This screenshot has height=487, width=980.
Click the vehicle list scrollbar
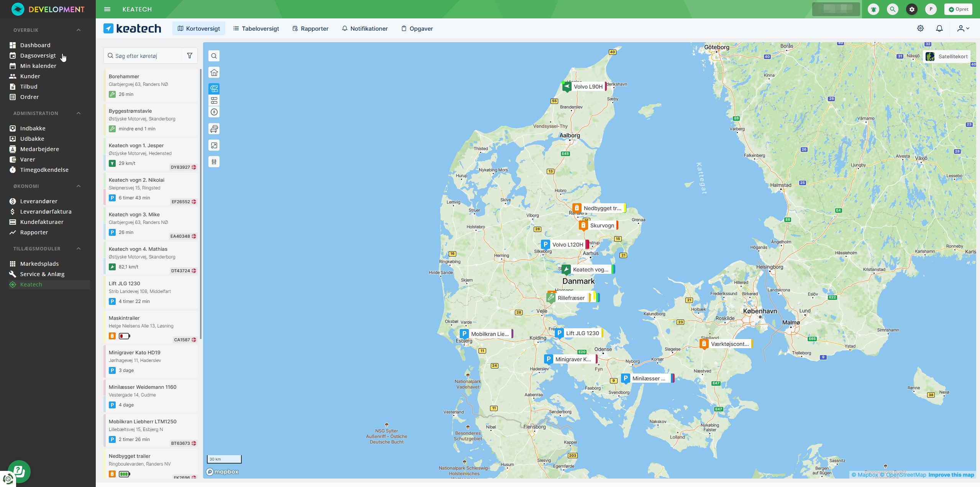click(200, 203)
